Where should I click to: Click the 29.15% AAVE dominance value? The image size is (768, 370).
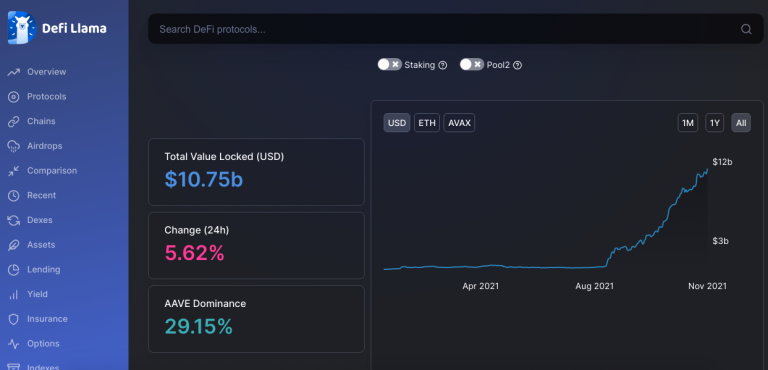198,326
